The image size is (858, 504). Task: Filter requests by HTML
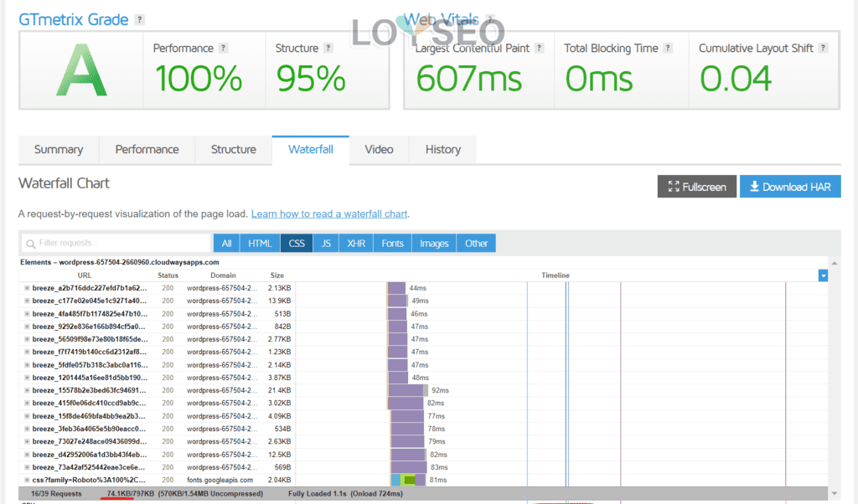pos(260,244)
